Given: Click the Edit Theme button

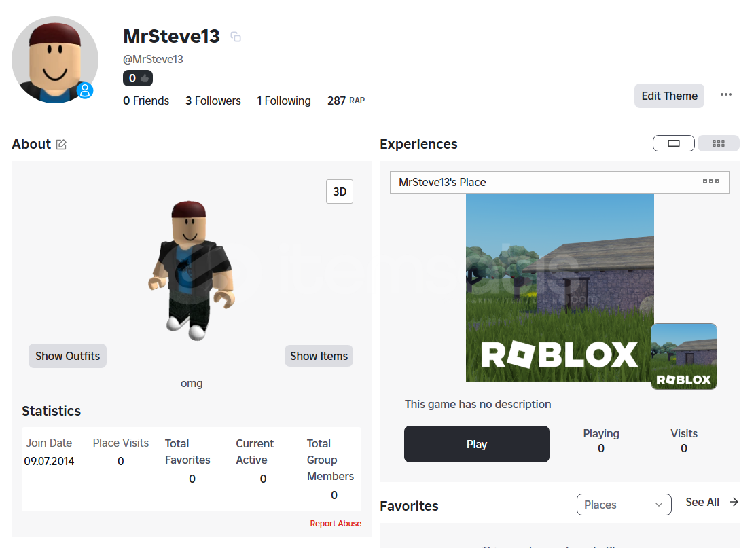Looking at the screenshot, I should point(669,96).
